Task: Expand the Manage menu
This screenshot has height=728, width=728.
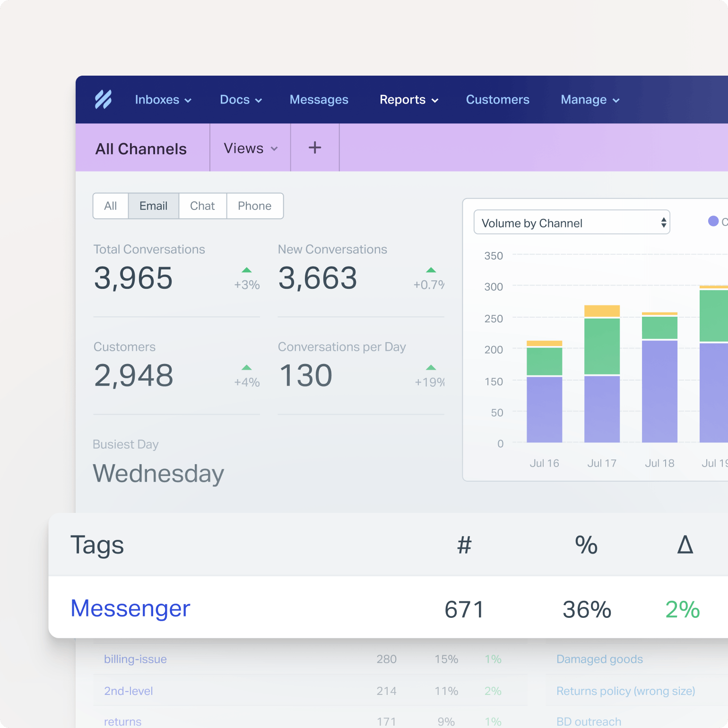Action: point(590,100)
